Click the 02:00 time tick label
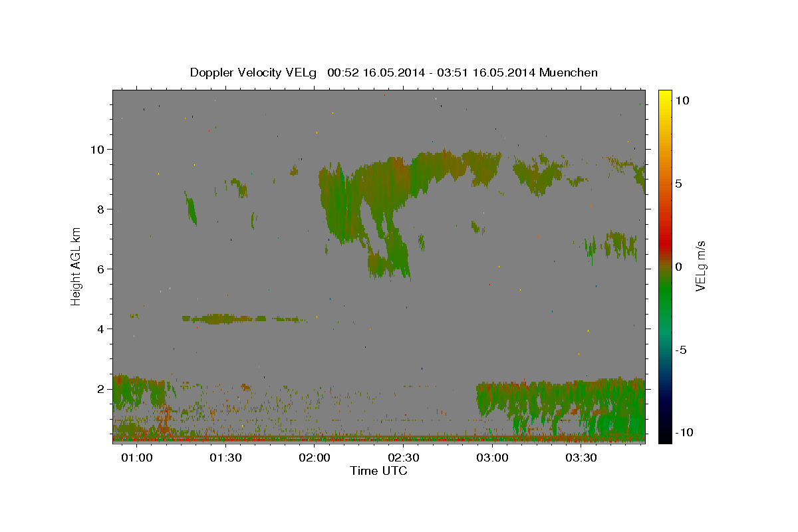 coord(315,458)
